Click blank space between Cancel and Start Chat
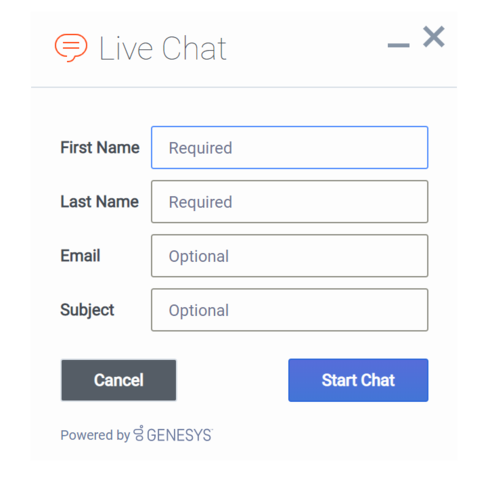The width and height of the screenshot is (488, 479). (232, 380)
